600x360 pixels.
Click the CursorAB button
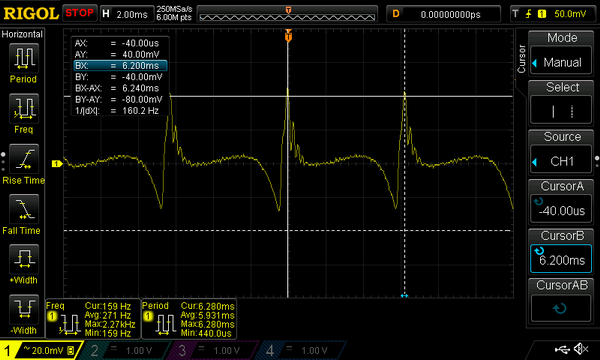[x=561, y=301]
